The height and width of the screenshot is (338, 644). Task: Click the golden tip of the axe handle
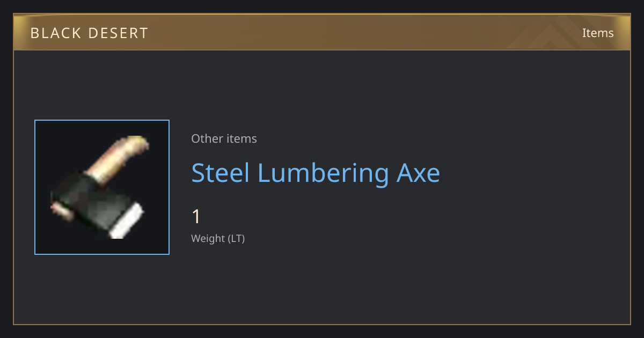coord(137,142)
